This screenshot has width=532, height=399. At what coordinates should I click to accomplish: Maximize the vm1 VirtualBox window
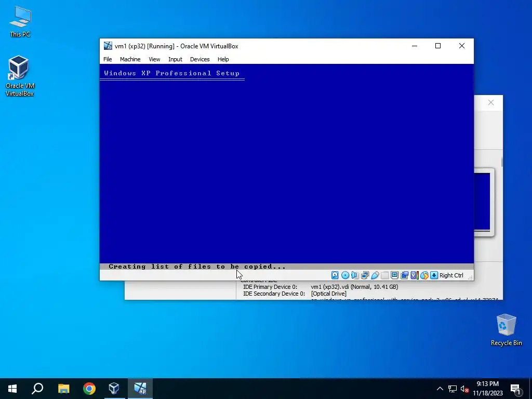click(x=438, y=46)
